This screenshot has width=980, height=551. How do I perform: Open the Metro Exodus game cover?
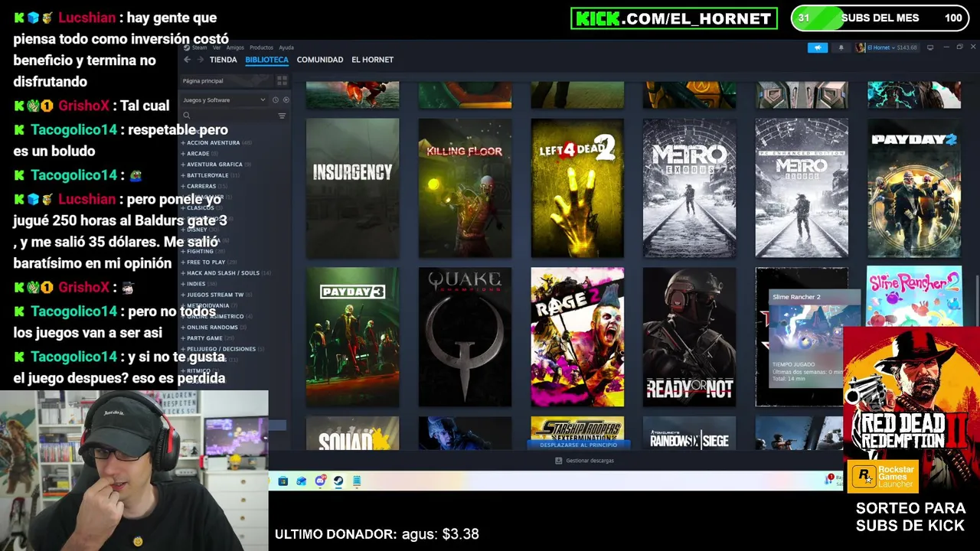[689, 187]
